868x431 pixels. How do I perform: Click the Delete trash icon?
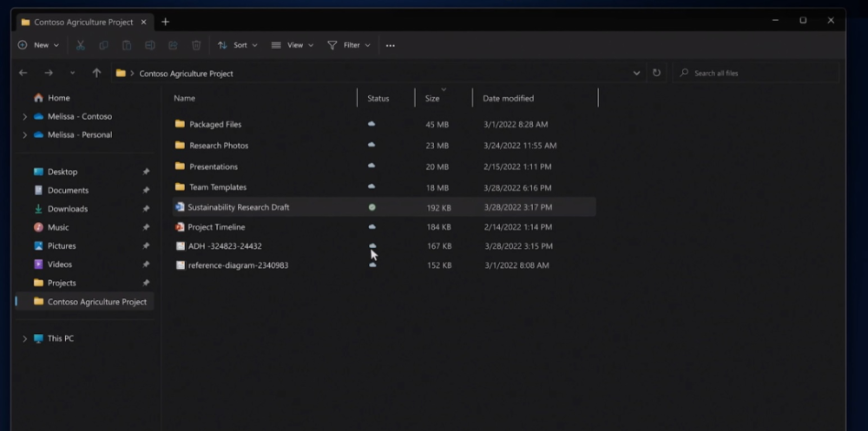[196, 45]
